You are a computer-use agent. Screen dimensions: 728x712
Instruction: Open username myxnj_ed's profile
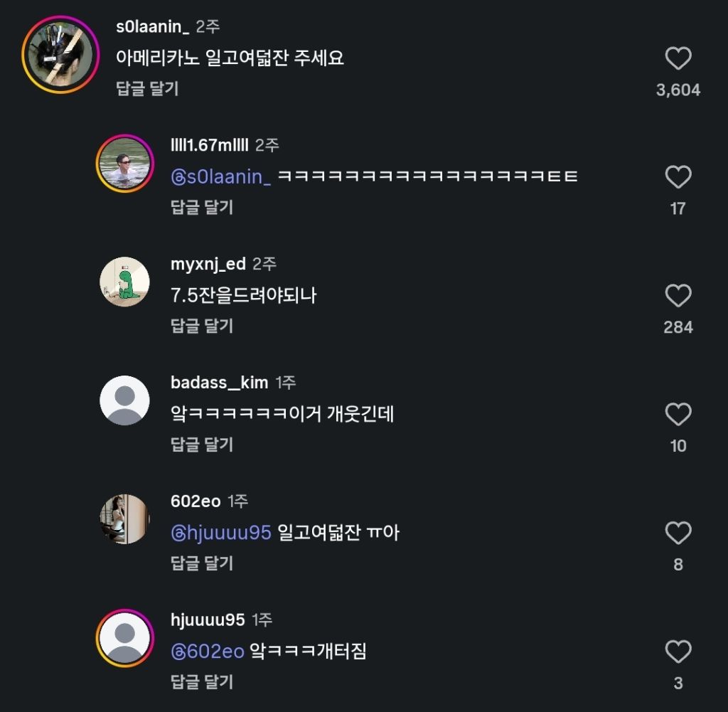(208, 264)
